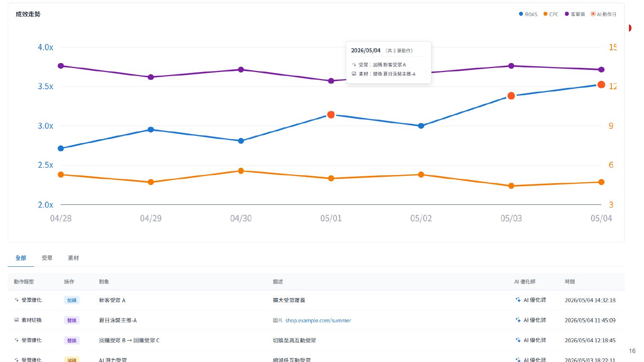This screenshot has height=362, width=644.
Task: Toggle the CPC series in the chart legend
Action: [x=551, y=14]
